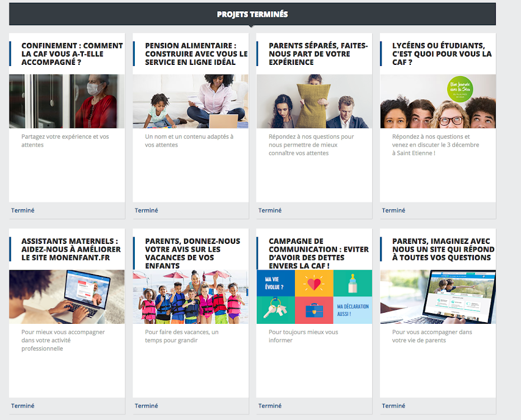Image resolution: width=521 pixels, height=420 pixels.
Task: Open Lycéens ou étudiants project heading
Action: 442,54
